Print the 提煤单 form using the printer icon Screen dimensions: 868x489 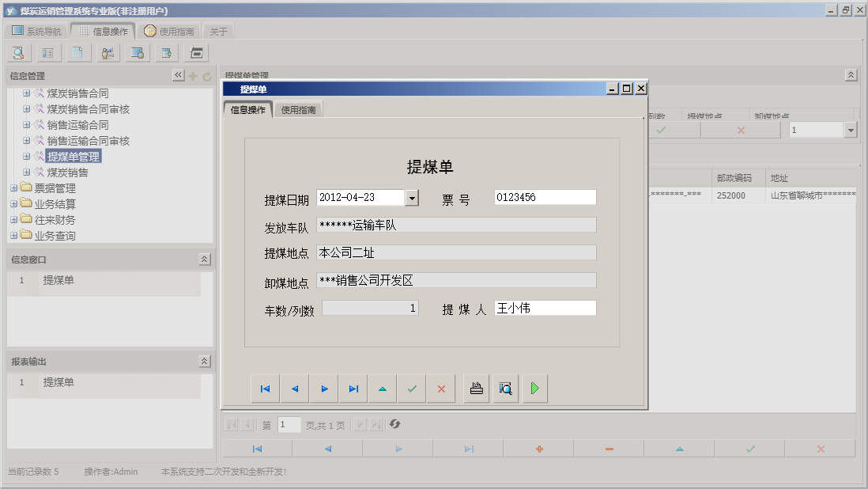click(475, 388)
